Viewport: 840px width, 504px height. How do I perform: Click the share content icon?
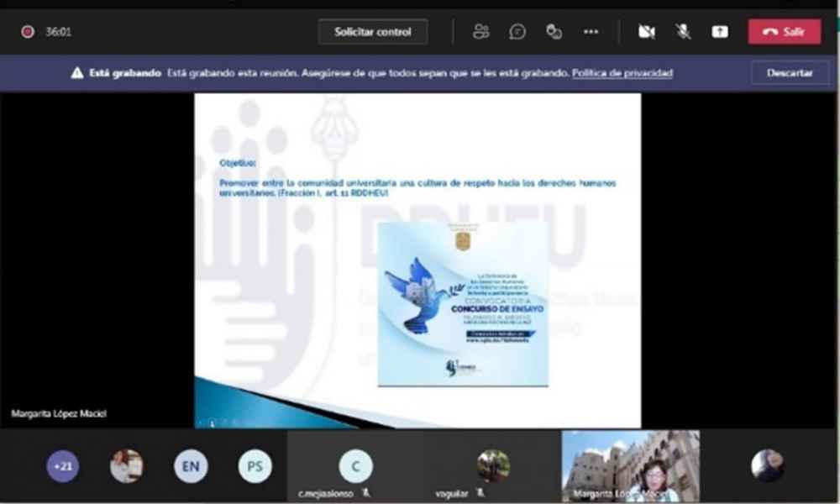click(x=720, y=32)
